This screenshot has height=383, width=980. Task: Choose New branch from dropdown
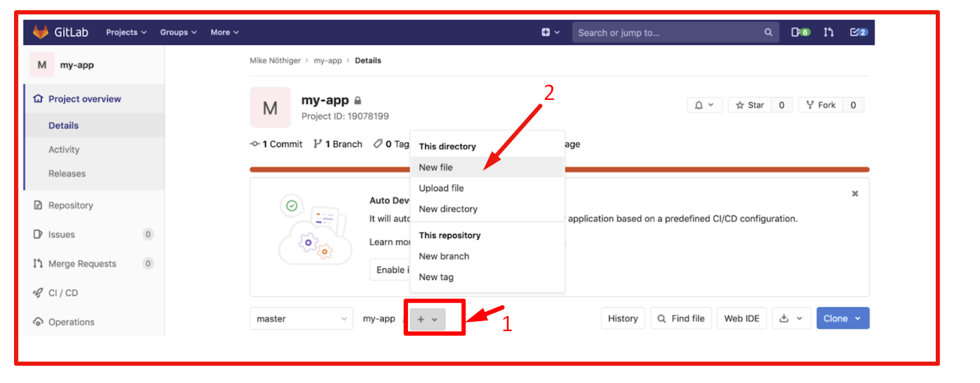click(x=487, y=256)
